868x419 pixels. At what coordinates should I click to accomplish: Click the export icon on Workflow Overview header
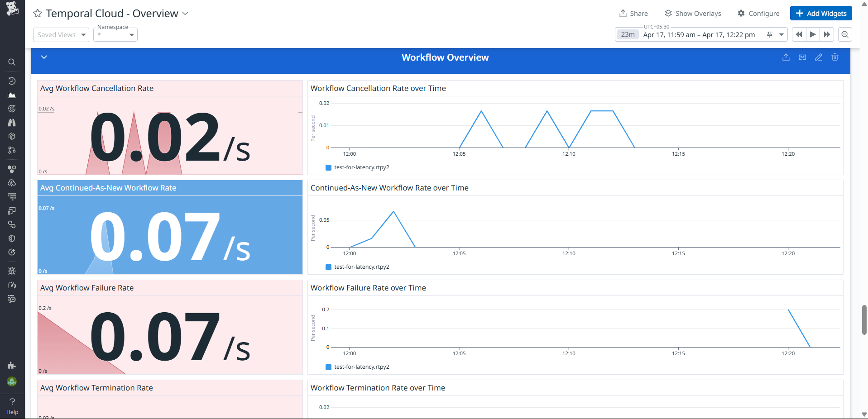(x=786, y=57)
